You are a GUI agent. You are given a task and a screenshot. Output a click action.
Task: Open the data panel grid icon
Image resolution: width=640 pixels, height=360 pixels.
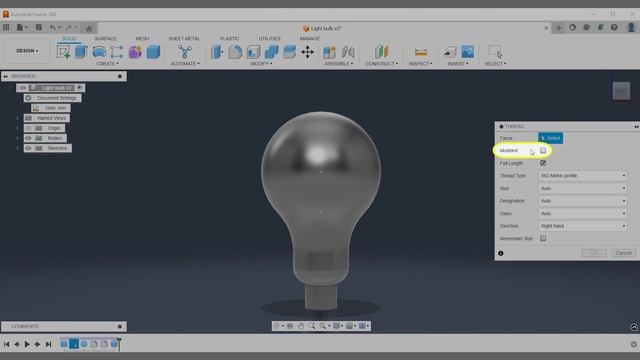coord(6,27)
